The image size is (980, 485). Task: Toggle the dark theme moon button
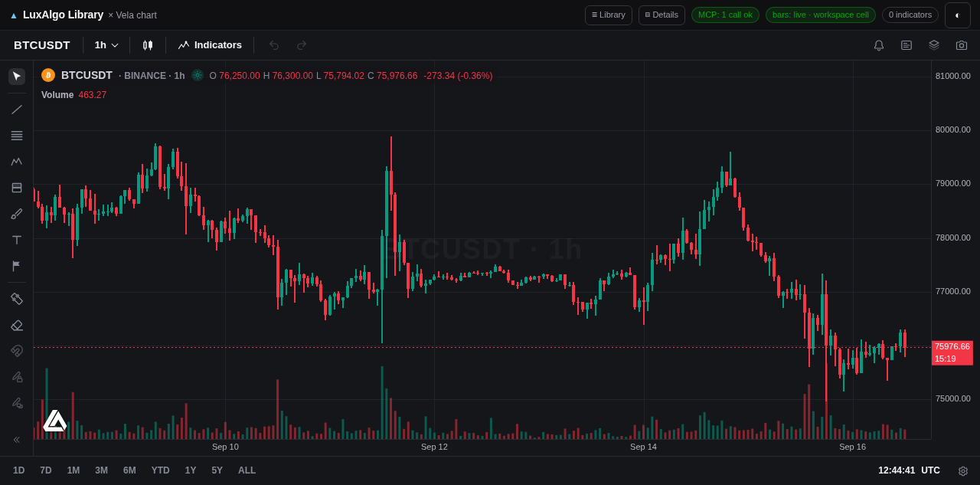tap(958, 15)
